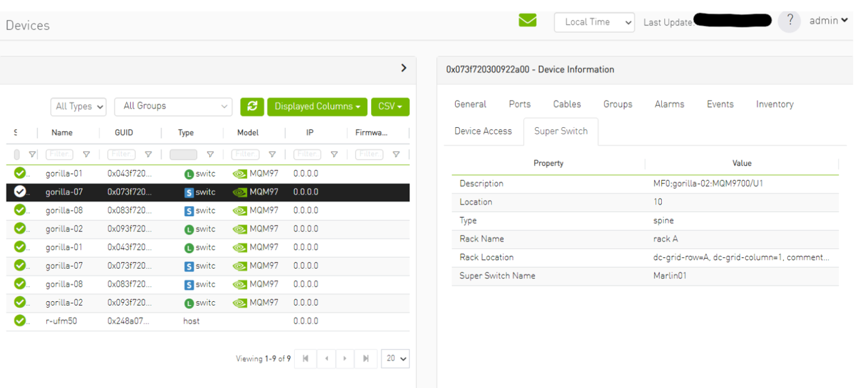Switch to the Ports tab
868x388 pixels.
[519, 104]
